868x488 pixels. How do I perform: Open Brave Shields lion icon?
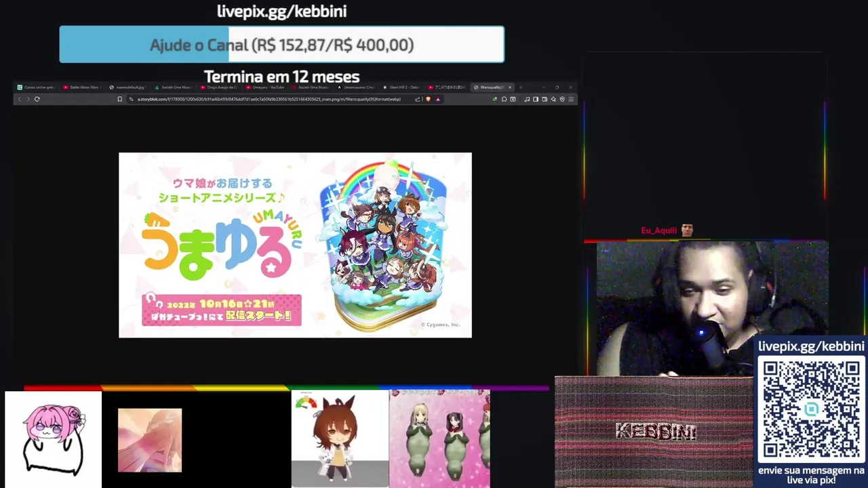pos(428,99)
